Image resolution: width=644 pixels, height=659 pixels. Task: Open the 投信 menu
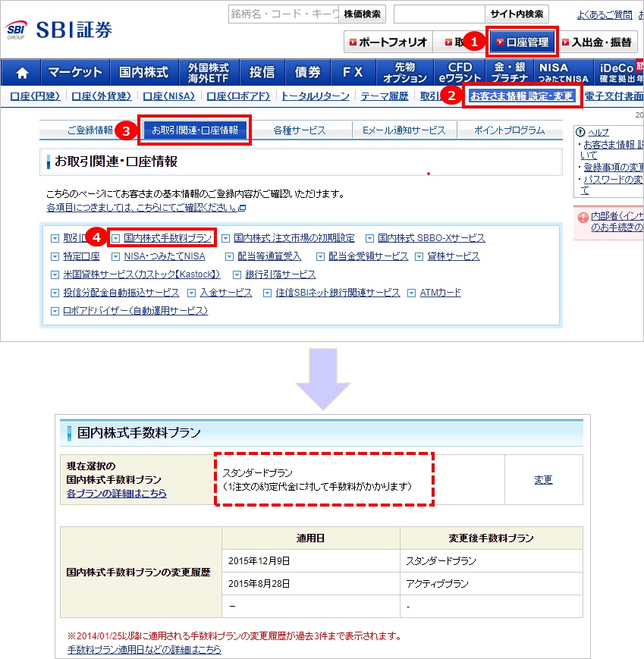[x=262, y=72]
